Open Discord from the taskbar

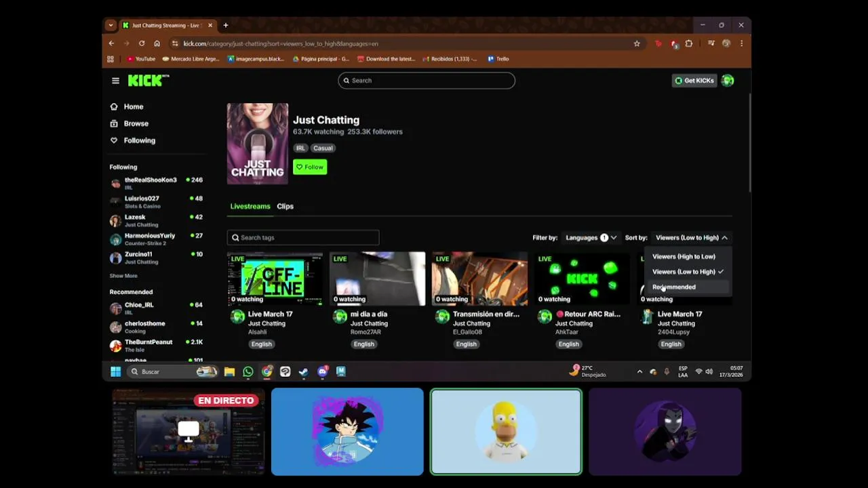click(x=322, y=371)
